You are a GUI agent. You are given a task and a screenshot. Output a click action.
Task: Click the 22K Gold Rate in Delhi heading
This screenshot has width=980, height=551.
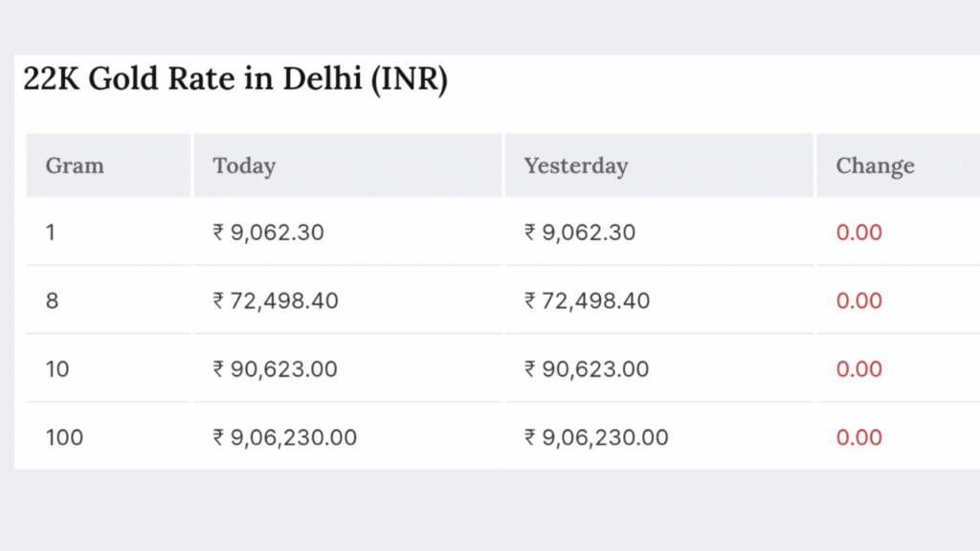click(x=235, y=79)
